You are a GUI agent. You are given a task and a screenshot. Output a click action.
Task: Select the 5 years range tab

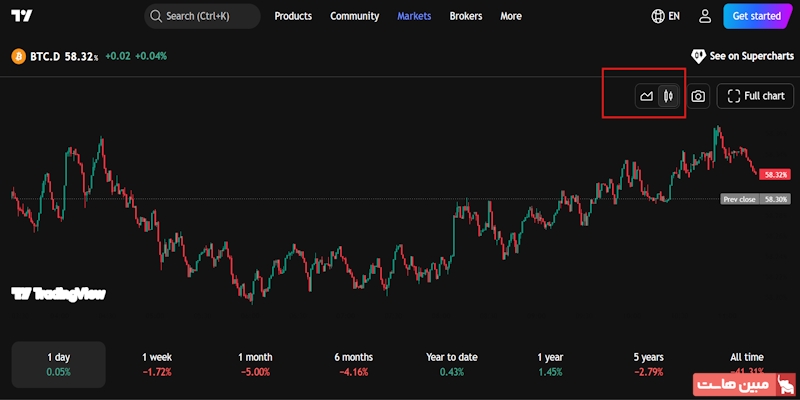click(x=648, y=364)
